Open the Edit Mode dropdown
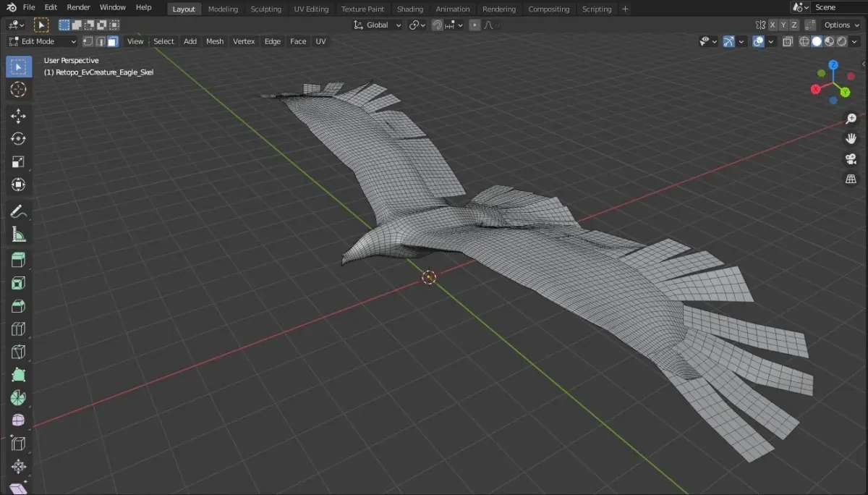 tap(42, 41)
